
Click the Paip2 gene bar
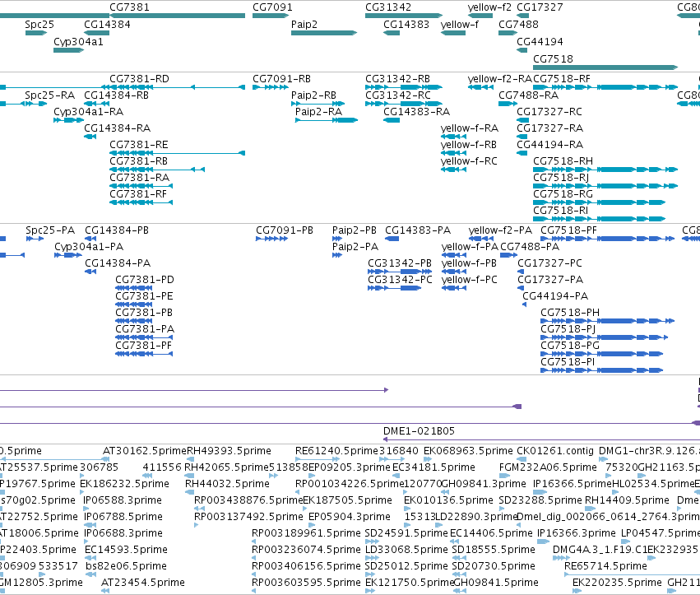click(323, 33)
